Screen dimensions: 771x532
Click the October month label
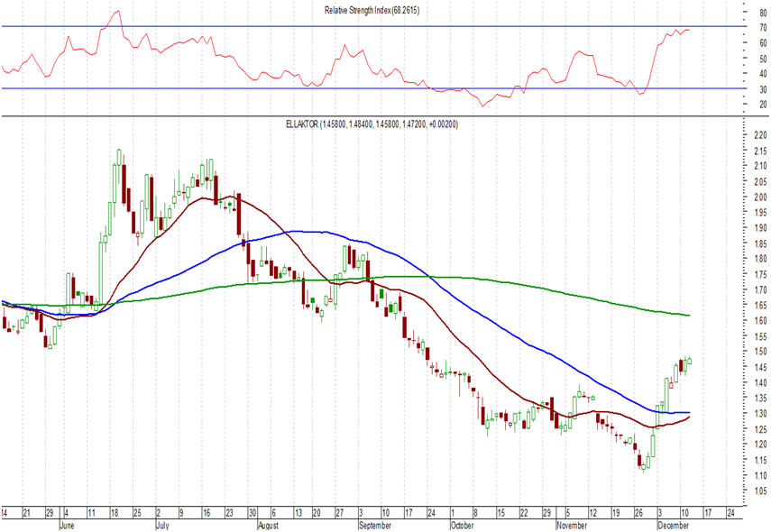(462, 526)
